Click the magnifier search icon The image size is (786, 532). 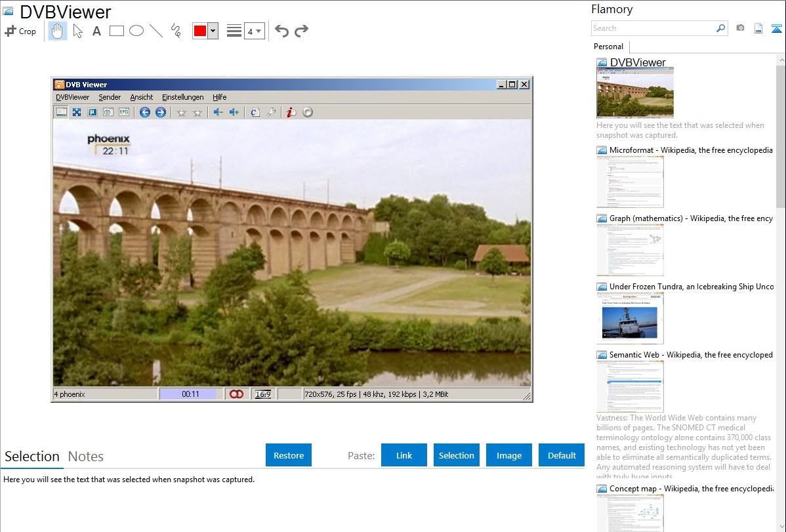point(720,28)
